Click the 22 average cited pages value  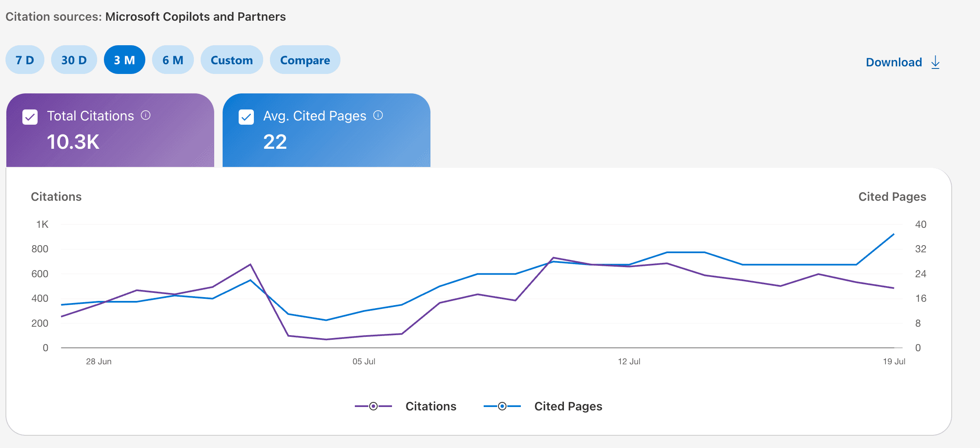[x=275, y=142]
